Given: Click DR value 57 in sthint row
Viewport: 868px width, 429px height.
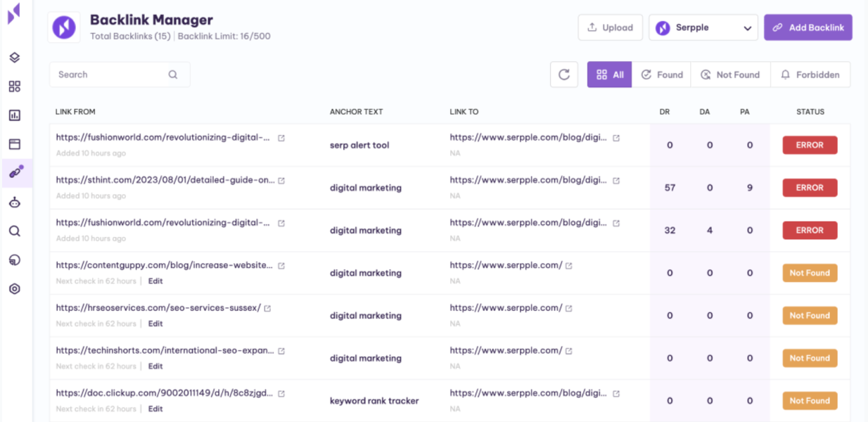Looking at the screenshot, I should (670, 188).
